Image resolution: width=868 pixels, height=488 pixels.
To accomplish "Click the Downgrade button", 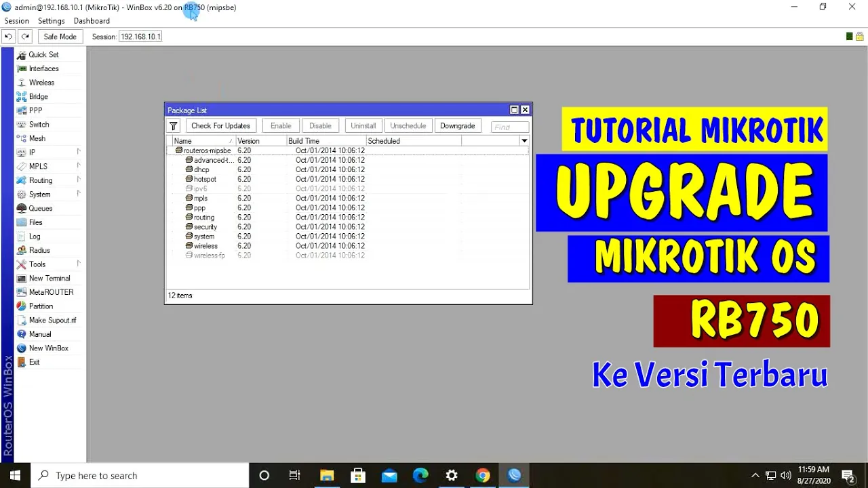I will 458,126.
